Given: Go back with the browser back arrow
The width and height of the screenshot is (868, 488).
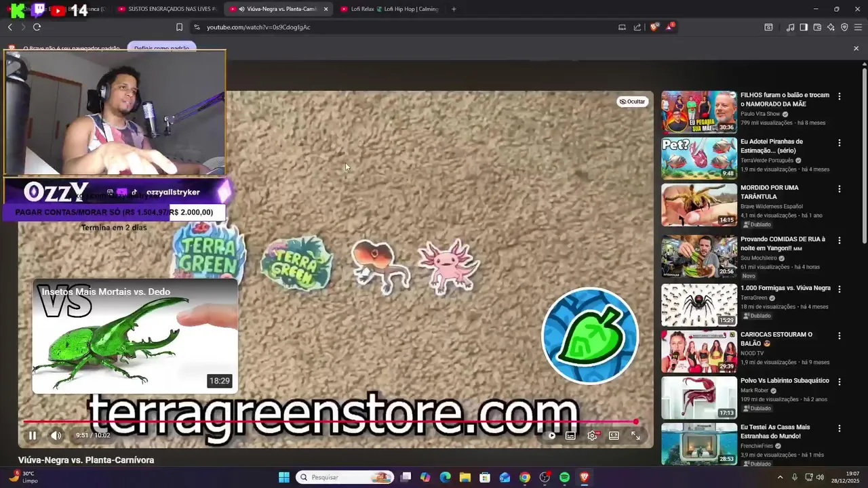Looking at the screenshot, I should [9, 27].
